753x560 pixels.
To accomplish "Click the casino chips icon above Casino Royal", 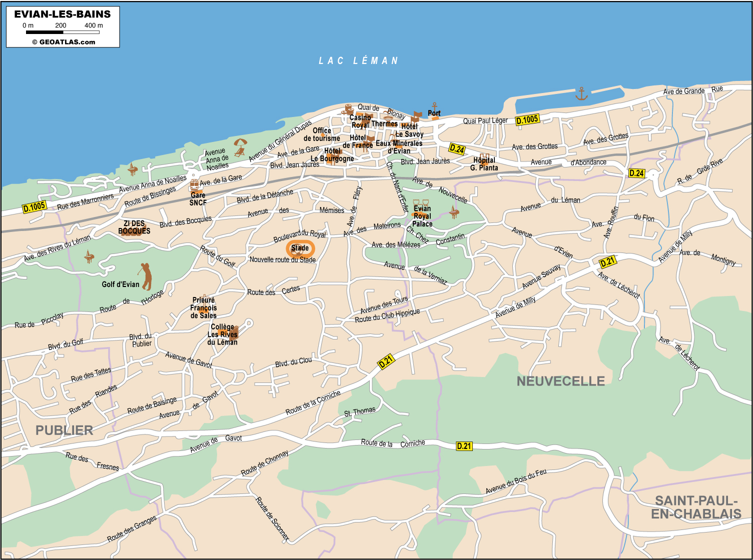I will 349,109.
